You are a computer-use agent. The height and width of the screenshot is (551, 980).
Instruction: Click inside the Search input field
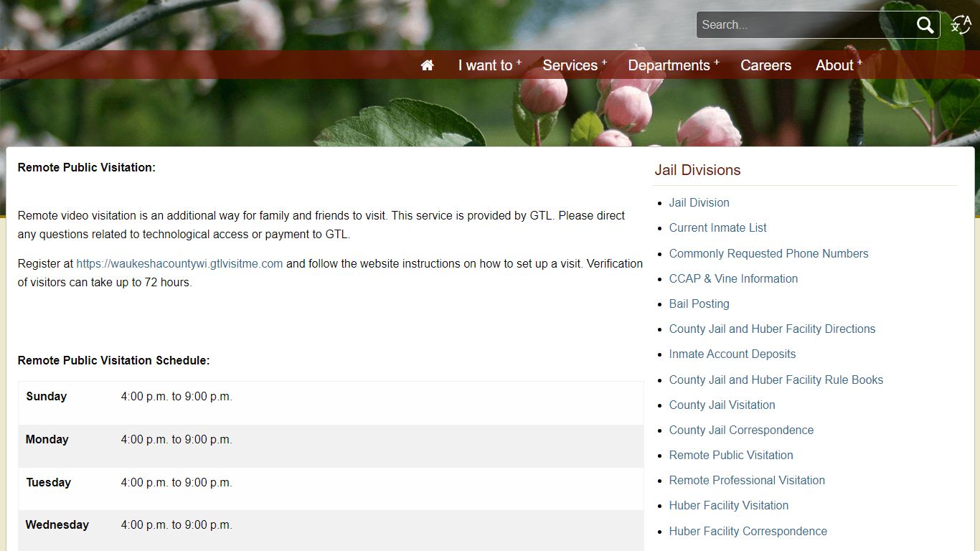(805, 25)
